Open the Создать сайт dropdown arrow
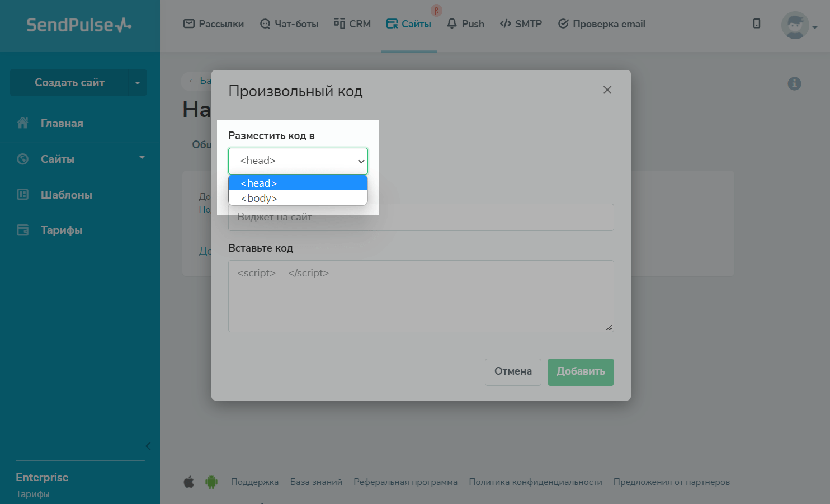The width and height of the screenshot is (830, 504). pyautogui.click(x=138, y=83)
